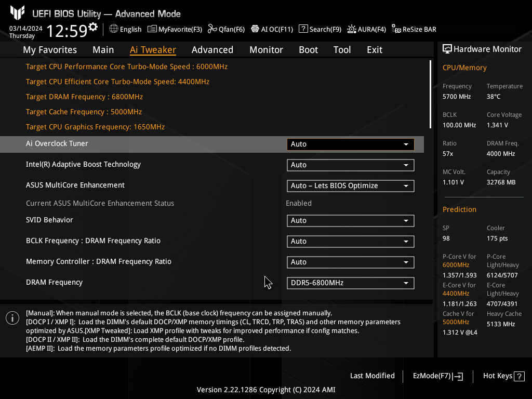
Task: Click the info icon beside help text
Action: click(x=12, y=318)
